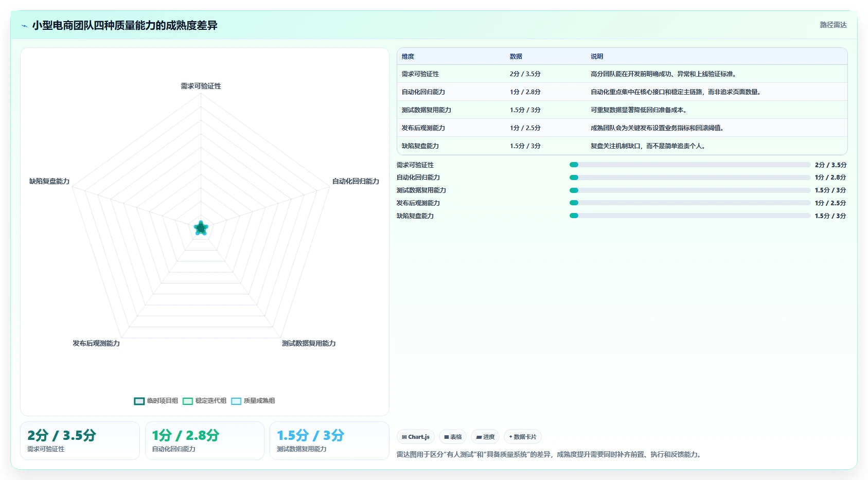Click the description starting with 自动化重点集中
The image size is (868, 480).
tap(677, 92)
